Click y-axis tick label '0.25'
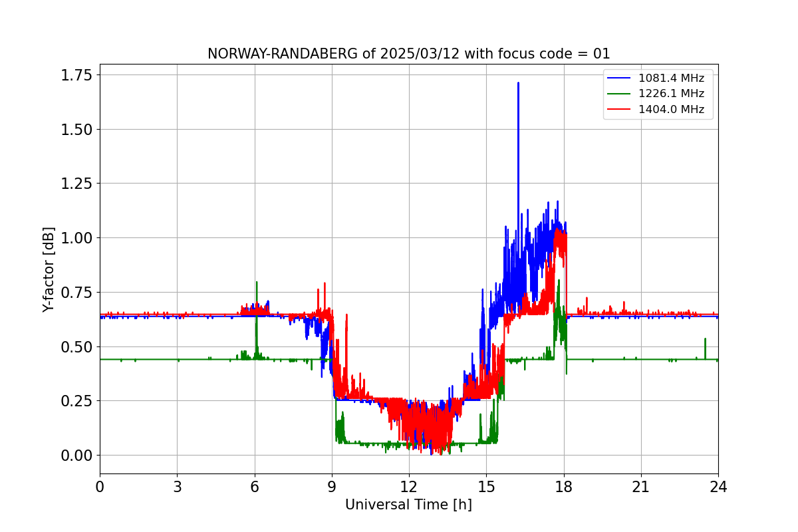This screenshot has height=532, width=798. [x=76, y=401]
